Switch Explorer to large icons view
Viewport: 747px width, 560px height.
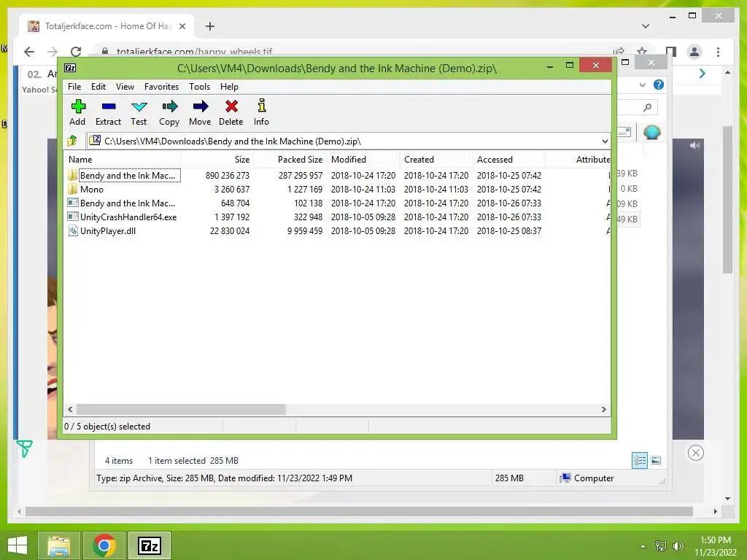coord(656,460)
